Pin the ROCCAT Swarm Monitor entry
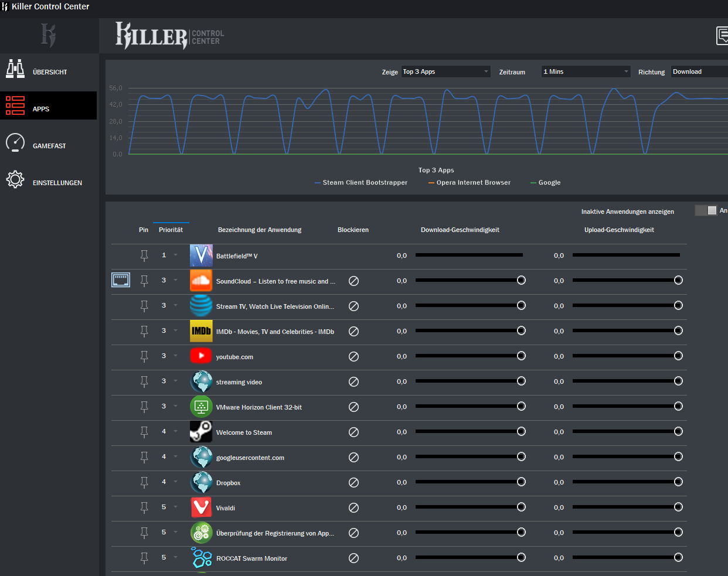Image resolution: width=728 pixels, height=576 pixels. coord(144,558)
